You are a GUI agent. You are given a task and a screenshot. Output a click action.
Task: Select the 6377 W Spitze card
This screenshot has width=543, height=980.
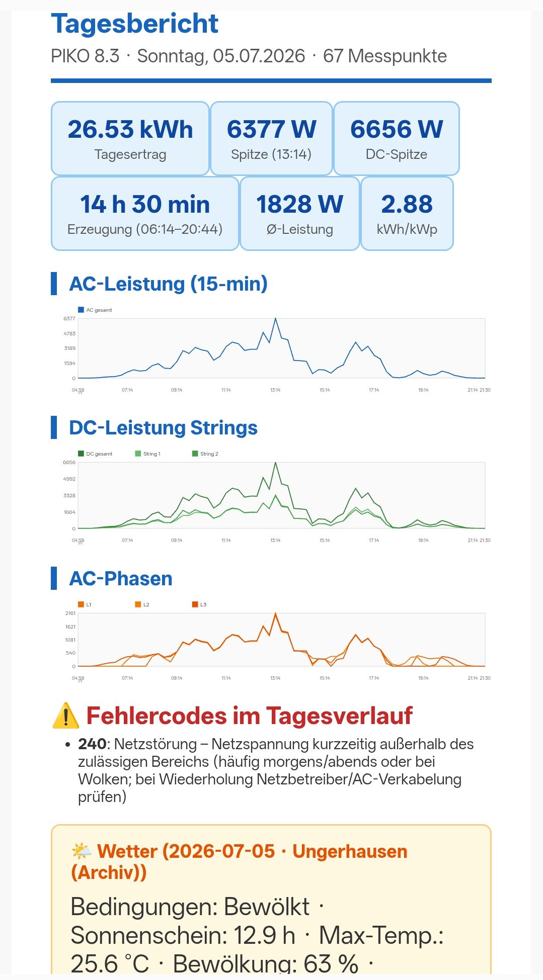point(271,138)
